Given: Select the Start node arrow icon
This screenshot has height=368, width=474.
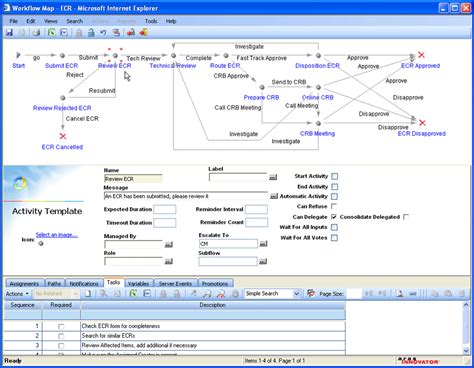Looking at the screenshot, I should 18,55.
